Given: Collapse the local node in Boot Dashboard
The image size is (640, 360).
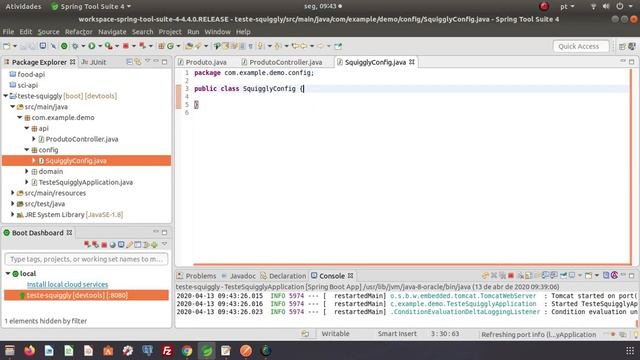Looking at the screenshot, I should (x=8, y=273).
